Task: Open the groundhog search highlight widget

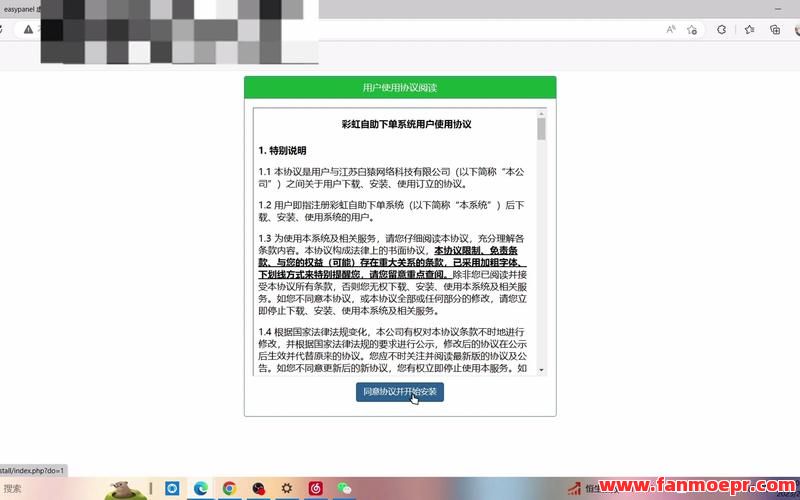Action: click(x=124, y=490)
